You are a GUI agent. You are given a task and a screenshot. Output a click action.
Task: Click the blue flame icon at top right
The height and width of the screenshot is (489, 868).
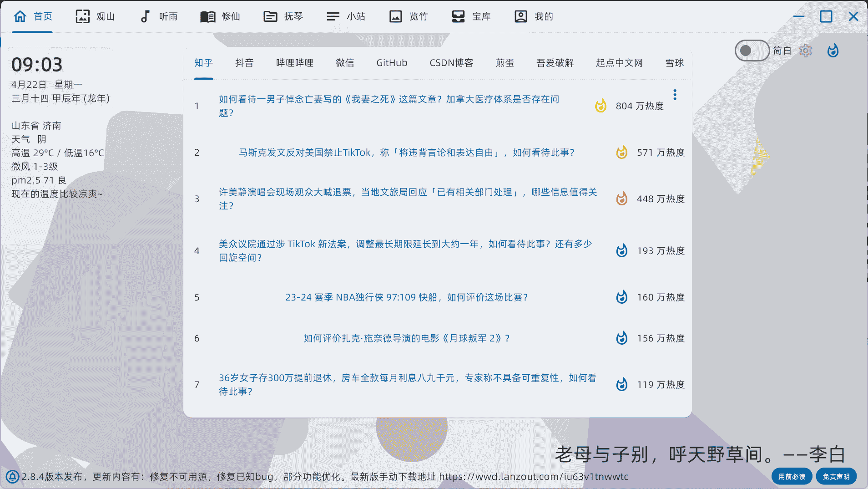coord(833,51)
